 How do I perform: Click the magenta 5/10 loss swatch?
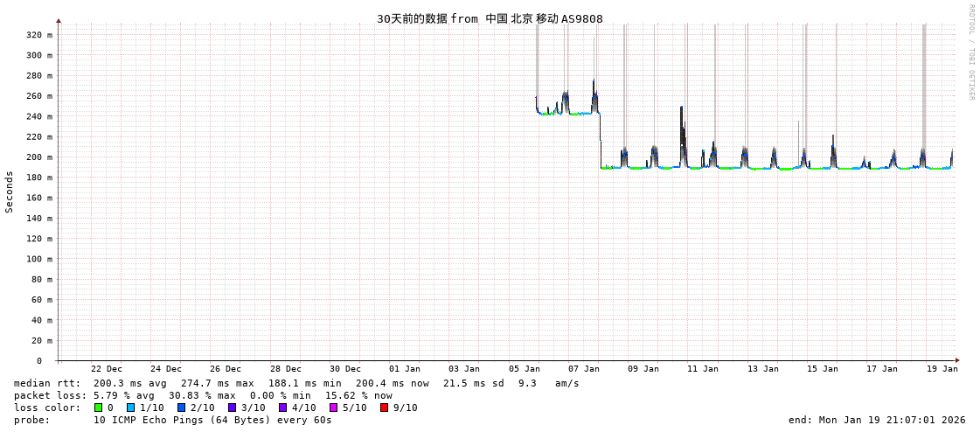pyautogui.click(x=333, y=408)
